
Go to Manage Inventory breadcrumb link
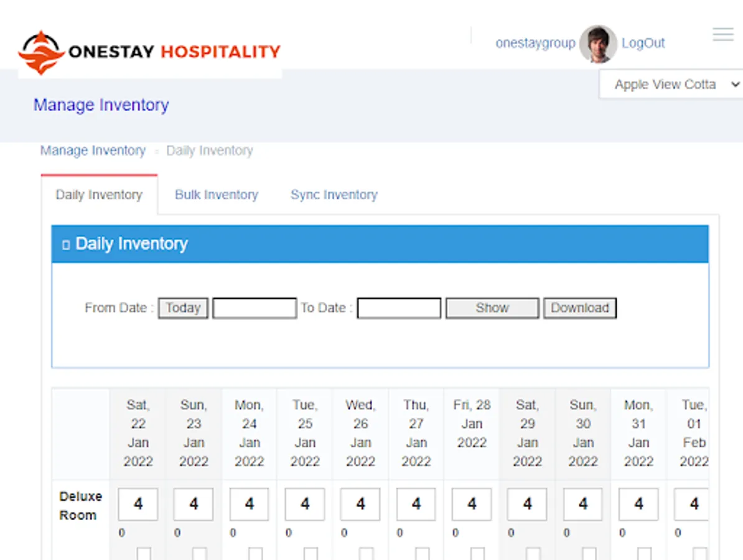pyautogui.click(x=93, y=151)
